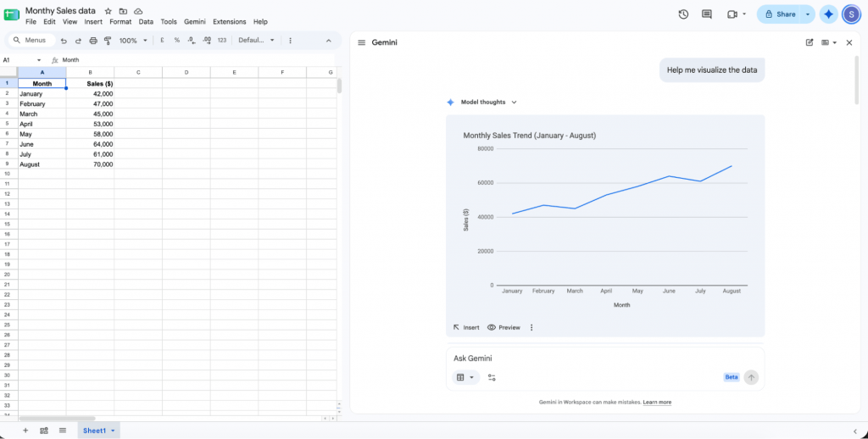Move document to folder icon
The height and width of the screenshot is (439, 868).
pyautogui.click(x=123, y=11)
